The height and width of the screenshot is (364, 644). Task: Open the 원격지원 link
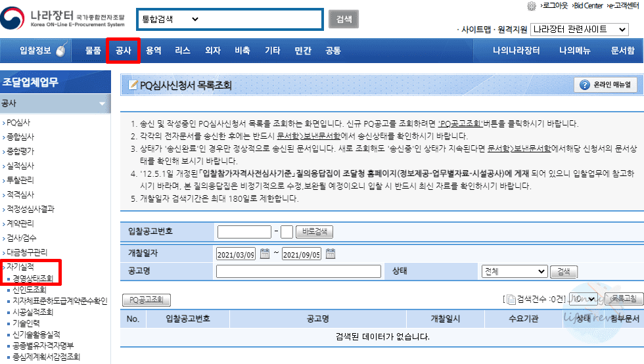click(x=512, y=29)
